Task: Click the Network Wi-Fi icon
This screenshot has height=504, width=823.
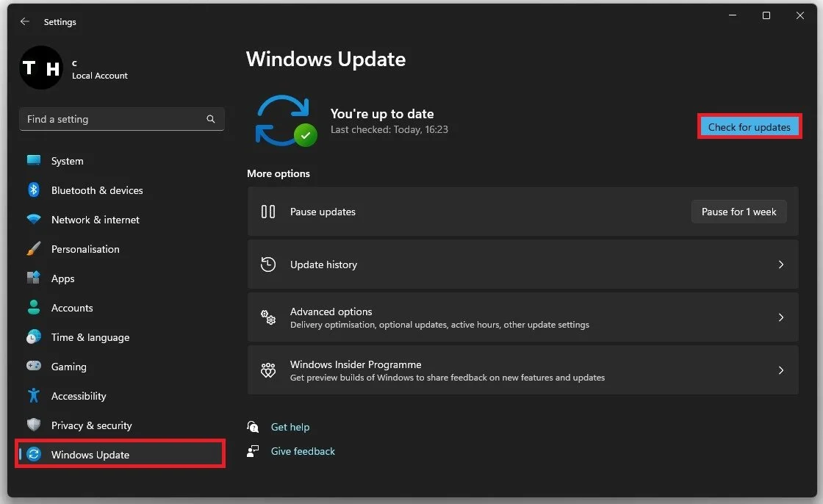Action: click(x=34, y=219)
